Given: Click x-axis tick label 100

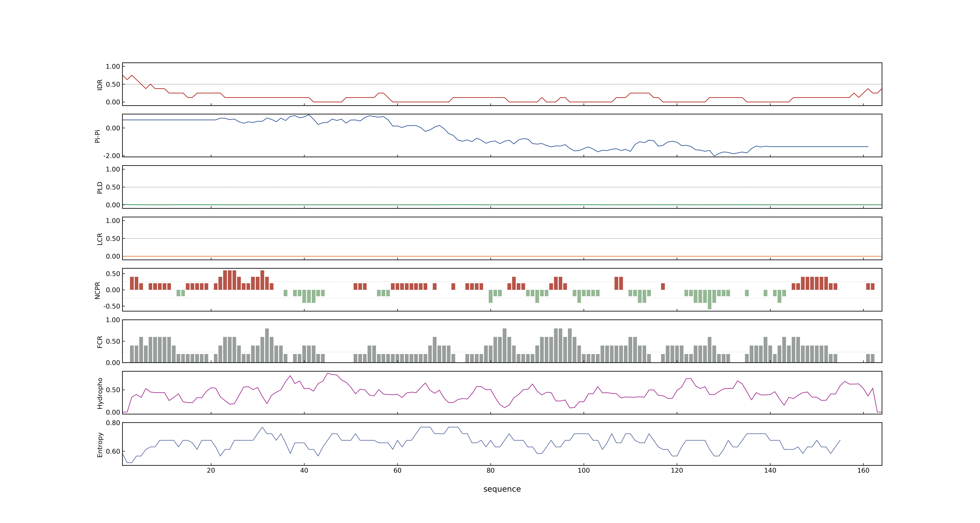Looking at the screenshot, I should (x=584, y=470).
